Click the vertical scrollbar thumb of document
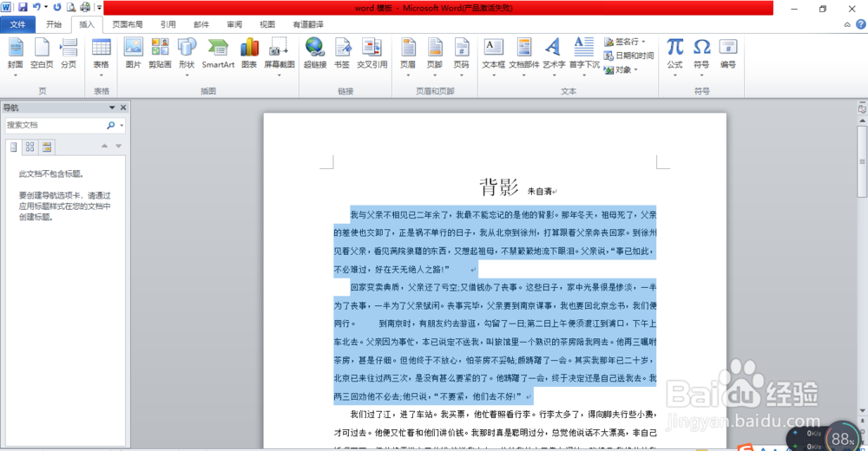Viewport: 868px width, 451px height. (862, 161)
